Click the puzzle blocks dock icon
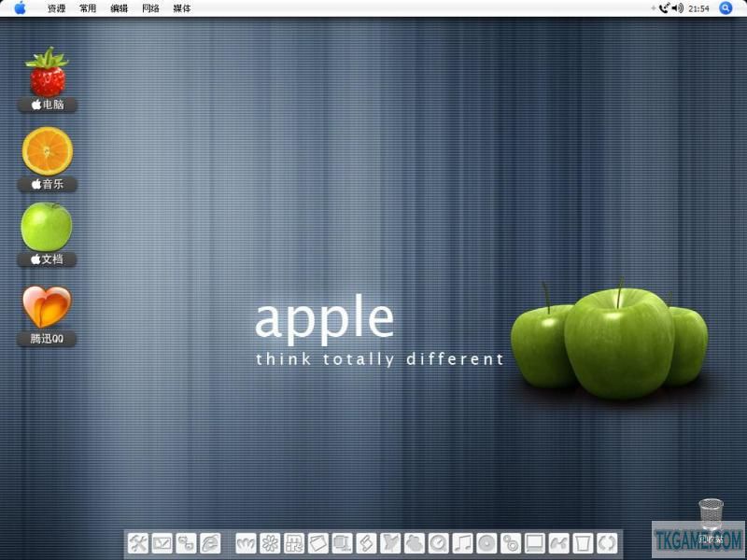This screenshot has width=747, height=560. 294,543
